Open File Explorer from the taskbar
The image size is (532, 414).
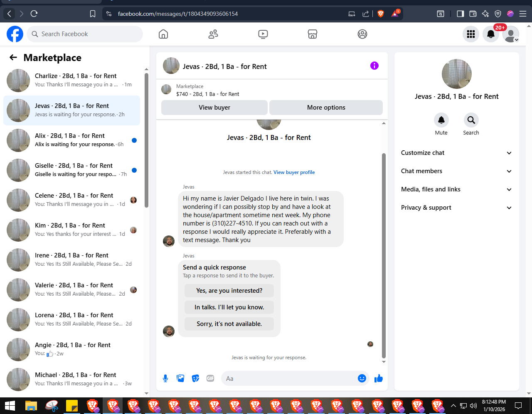[31, 406]
